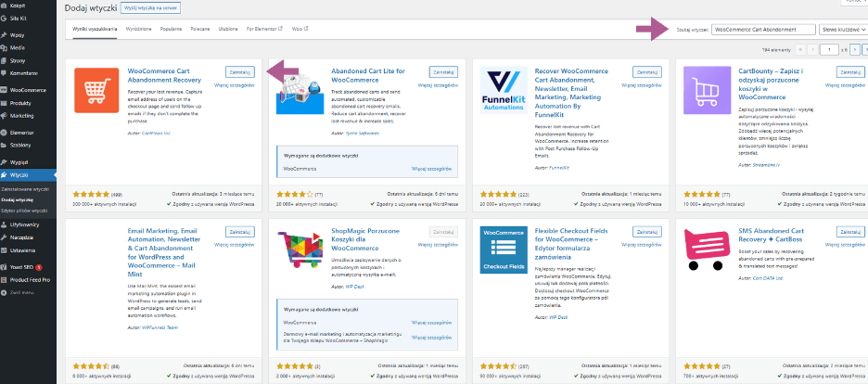The width and height of the screenshot is (868, 384).
Task: Open the Słowo kluczowe search type dropdown
Action: (x=843, y=30)
